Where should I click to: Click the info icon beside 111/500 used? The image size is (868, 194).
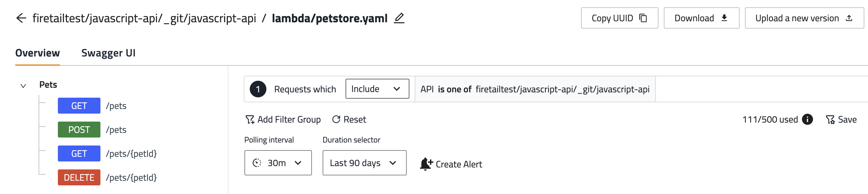[807, 119]
